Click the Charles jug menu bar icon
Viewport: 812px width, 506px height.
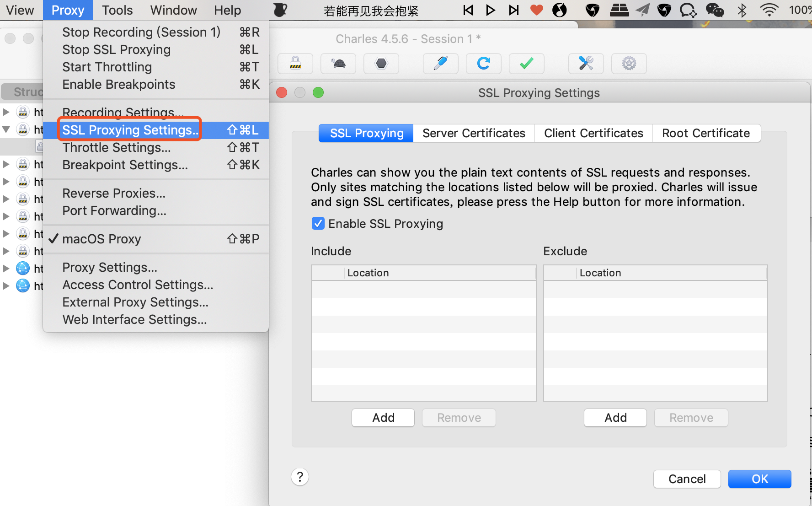280,10
